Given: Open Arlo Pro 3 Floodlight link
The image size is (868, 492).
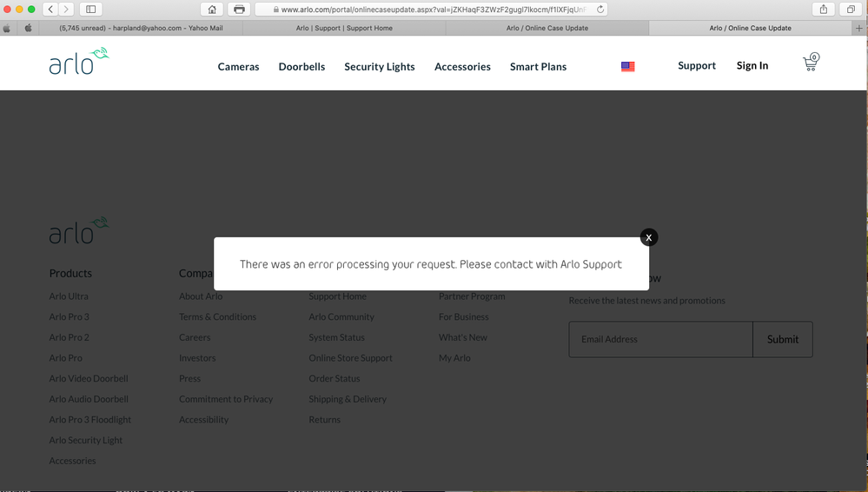Looking at the screenshot, I should [x=90, y=419].
